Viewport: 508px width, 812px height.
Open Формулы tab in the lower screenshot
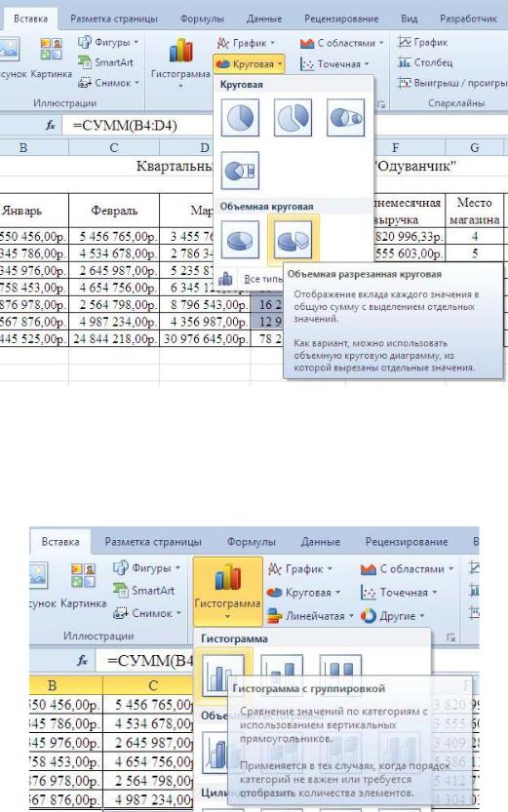pos(252,542)
